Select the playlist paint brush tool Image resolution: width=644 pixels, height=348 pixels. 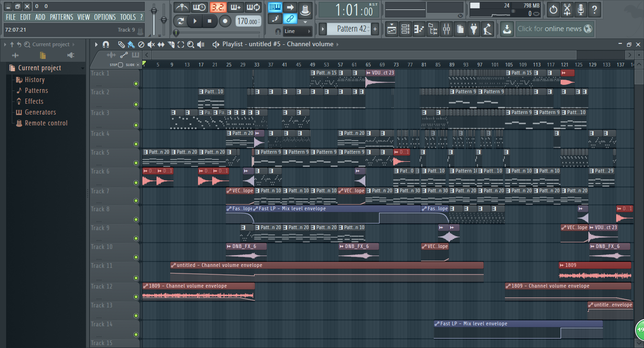click(131, 44)
